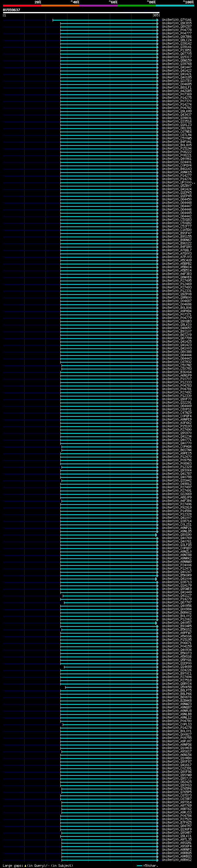Select the alignment bar for UniRef100_Q9XG90

click(x=108, y=535)
